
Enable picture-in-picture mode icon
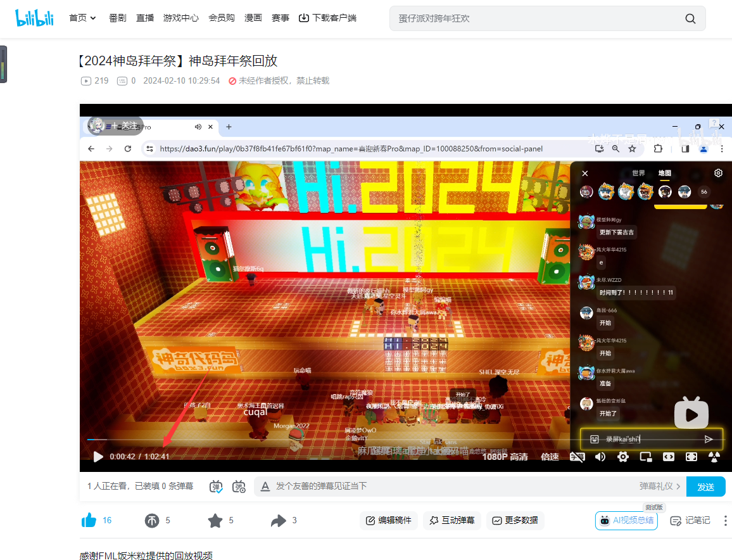point(646,456)
